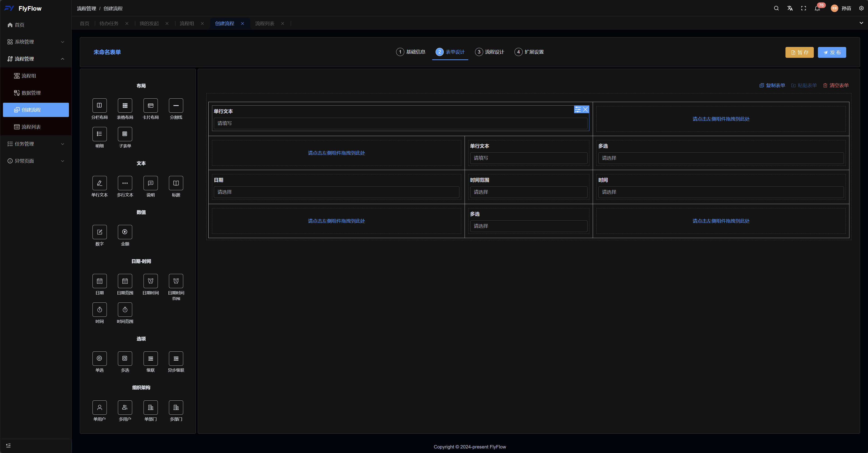Viewport: 868px width, 453px height.
Task: Open the tabs dropdown arrow
Action: coord(861,23)
